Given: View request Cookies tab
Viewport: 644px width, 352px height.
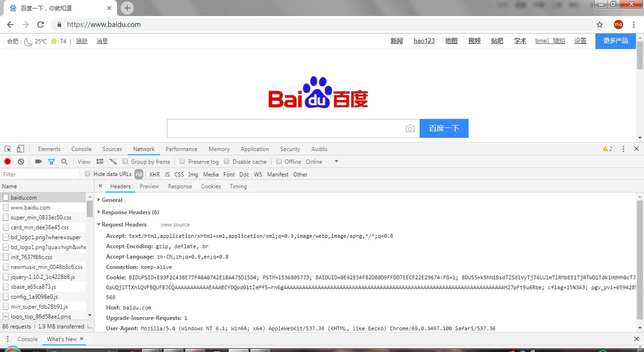Looking at the screenshot, I should (211, 186).
